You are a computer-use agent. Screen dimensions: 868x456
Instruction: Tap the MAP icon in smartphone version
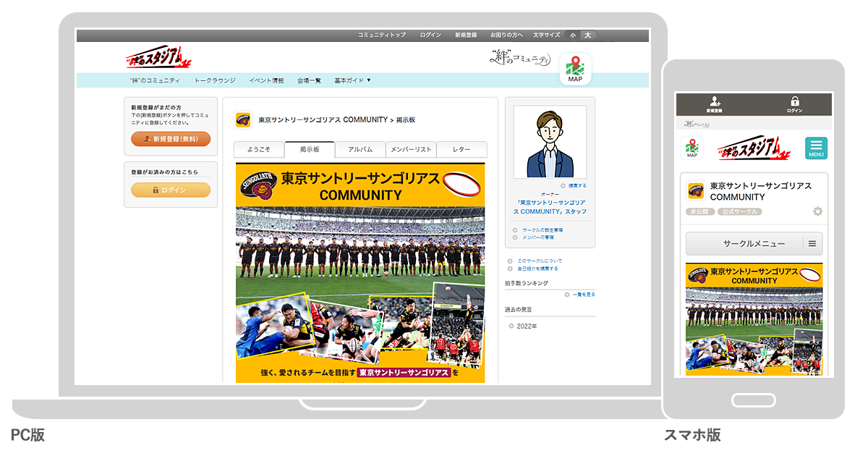point(692,148)
